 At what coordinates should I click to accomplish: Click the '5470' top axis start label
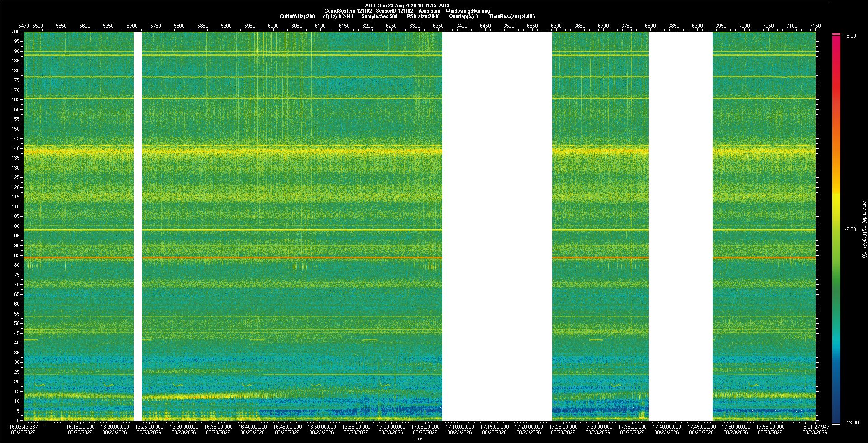[x=24, y=26]
